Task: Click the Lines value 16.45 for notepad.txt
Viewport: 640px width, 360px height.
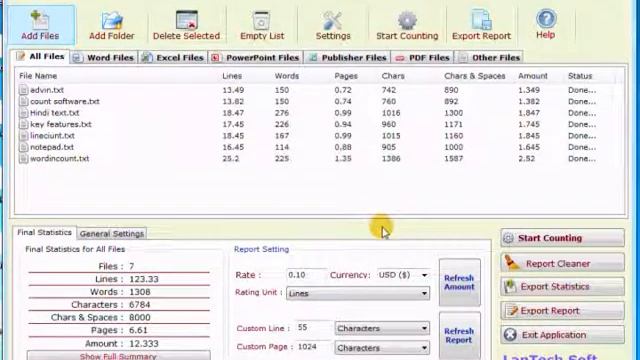Action: point(233,147)
